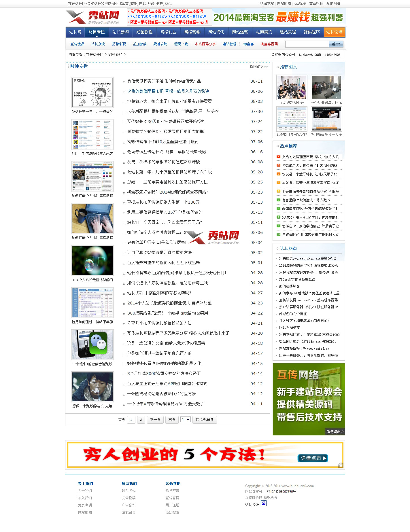The width and height of the screenshot is (410, 532).
Task: Click the laptop and coffee mug thumbnail
Action: click(x=92, y=219)
